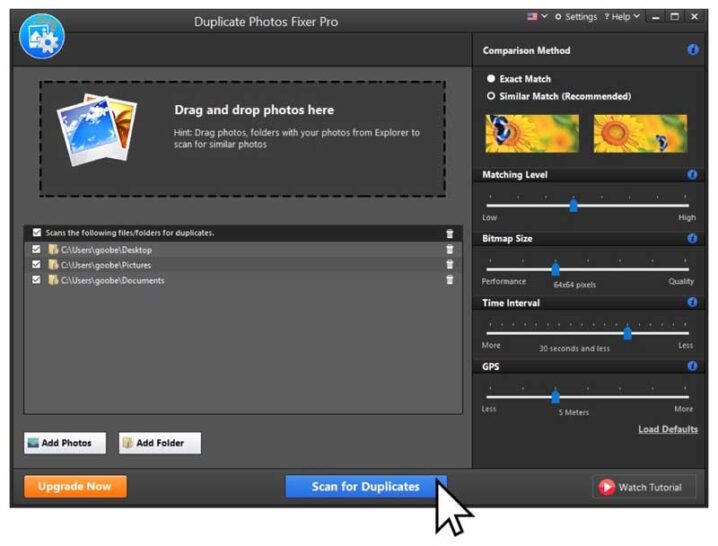Open the language flag selector
The width and height of the screenshot is (718, 546).
point(537,17)
